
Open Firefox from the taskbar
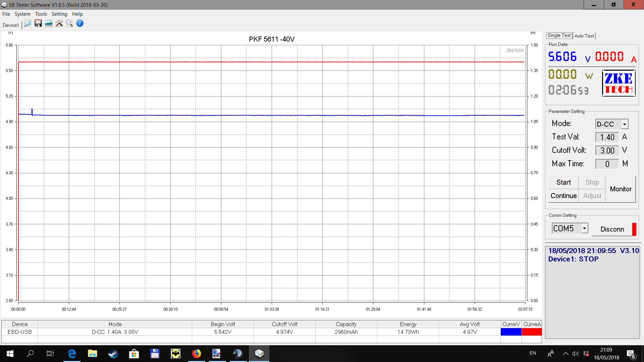point(196,353)
